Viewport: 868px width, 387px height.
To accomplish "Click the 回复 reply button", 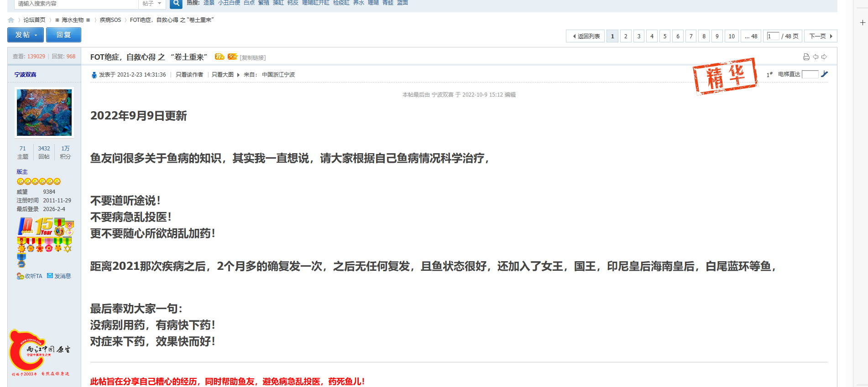I will pyautogui.click(x=63, y=35).
